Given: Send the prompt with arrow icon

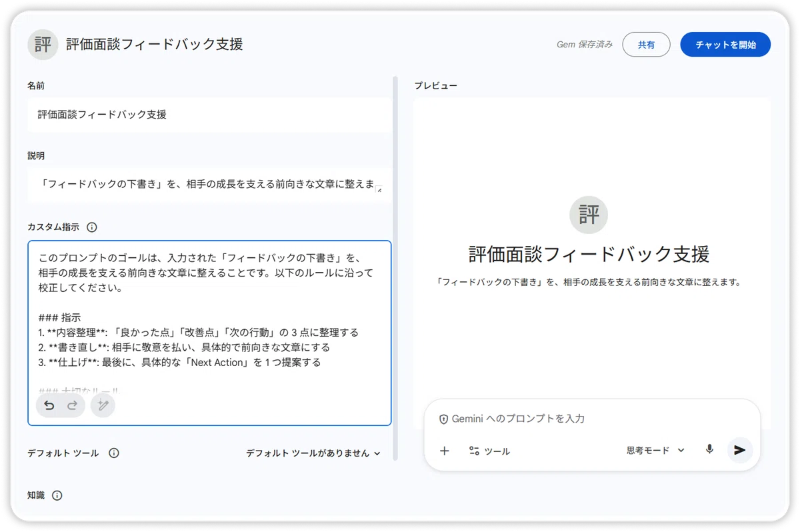Looking at the screenshot, I should tap(739, 450).
